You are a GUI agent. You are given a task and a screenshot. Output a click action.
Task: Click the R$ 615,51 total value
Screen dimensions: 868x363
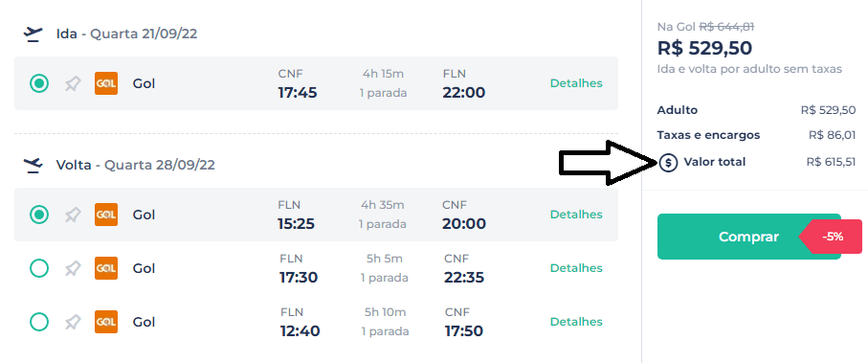(x=831, y=163)
